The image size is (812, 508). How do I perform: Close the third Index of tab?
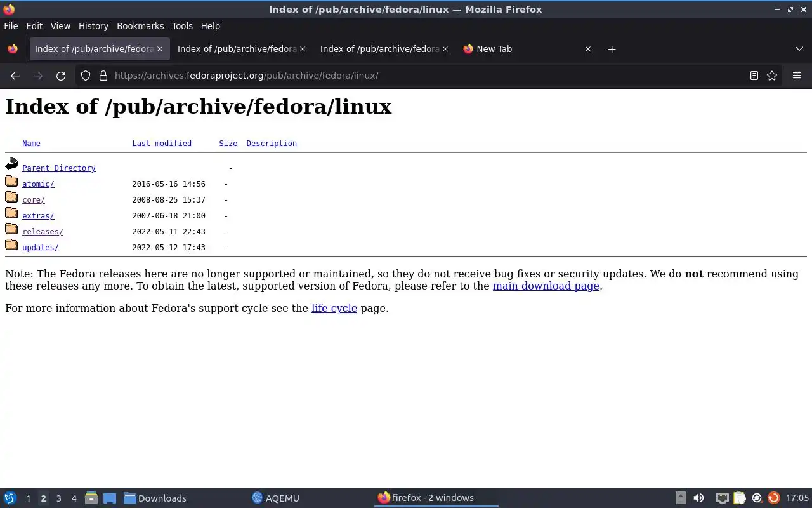pos(445,49)
